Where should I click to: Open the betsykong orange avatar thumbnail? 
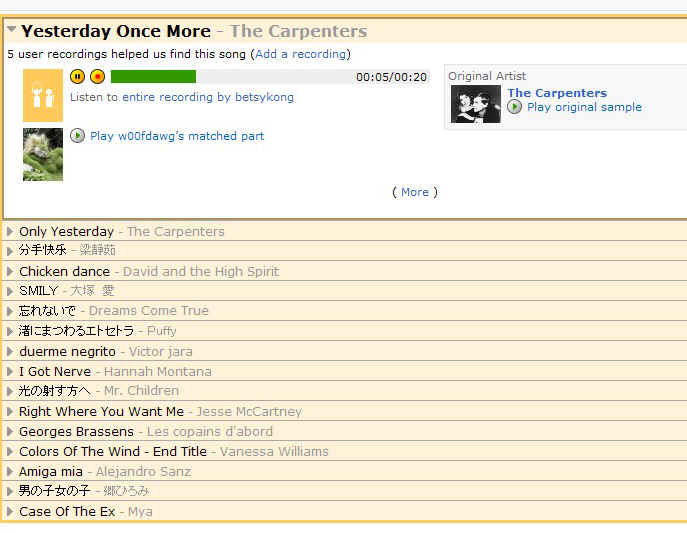click(43, 95)
